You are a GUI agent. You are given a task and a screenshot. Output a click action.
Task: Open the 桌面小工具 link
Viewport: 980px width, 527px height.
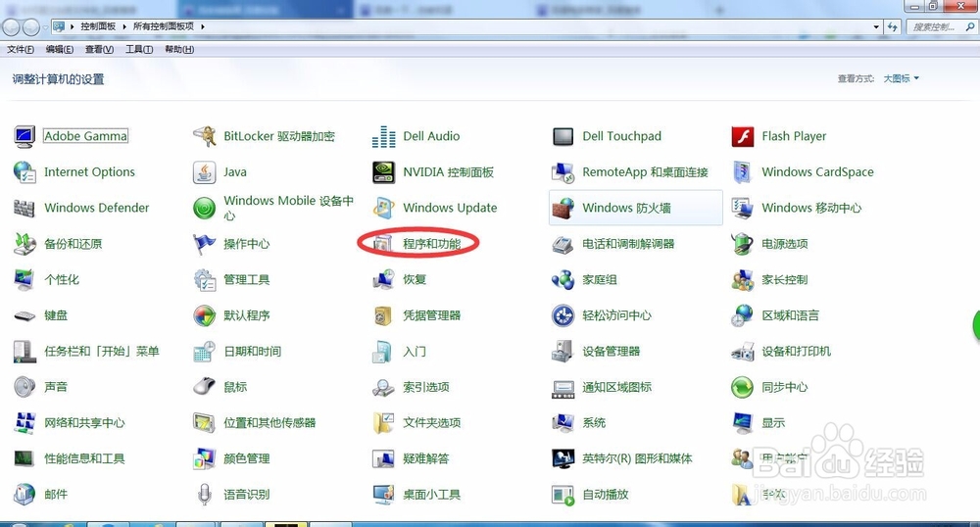[x=431, y=495]
